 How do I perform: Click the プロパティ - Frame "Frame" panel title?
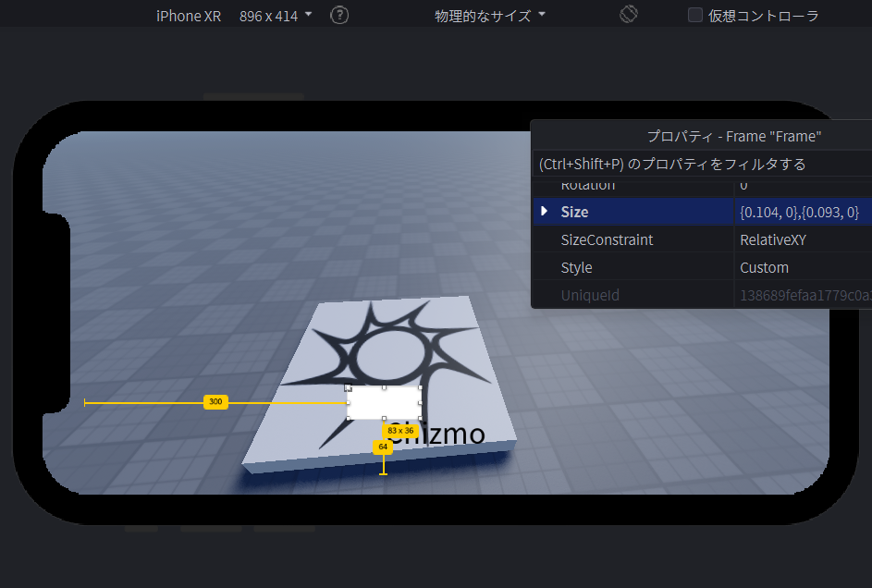[x=734, y=136]
